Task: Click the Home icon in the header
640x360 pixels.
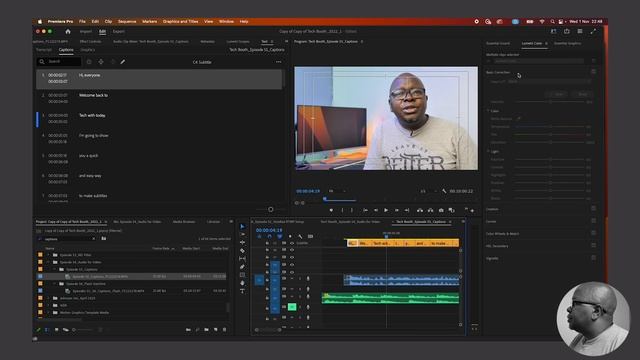Action: (68, 31)
